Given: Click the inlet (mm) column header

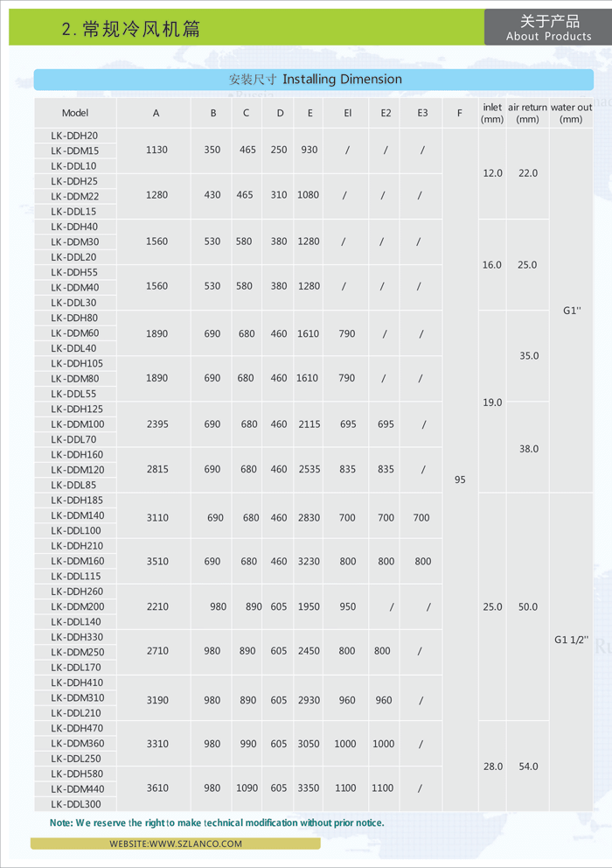Looking at the screenshot, I should click(492, 113).
